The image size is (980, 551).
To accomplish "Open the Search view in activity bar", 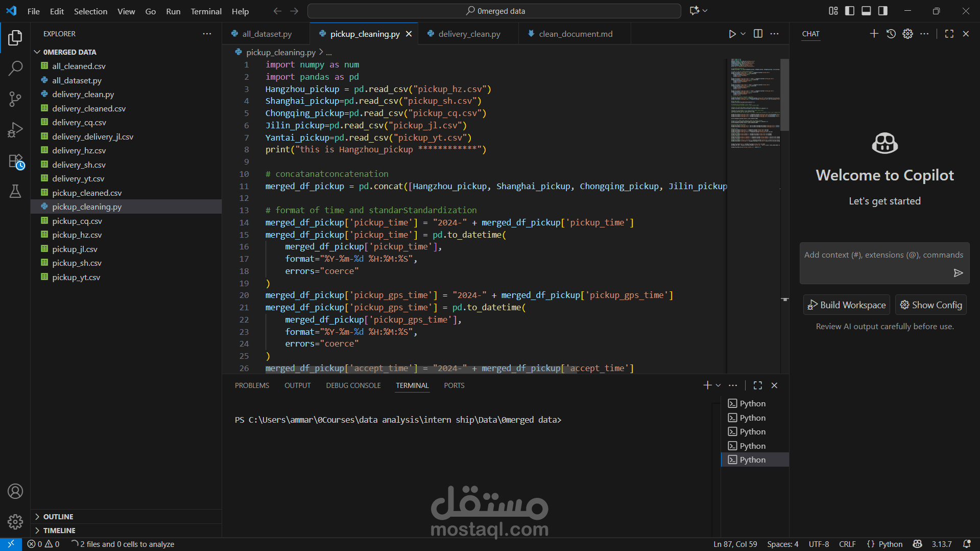I will 15,68.
